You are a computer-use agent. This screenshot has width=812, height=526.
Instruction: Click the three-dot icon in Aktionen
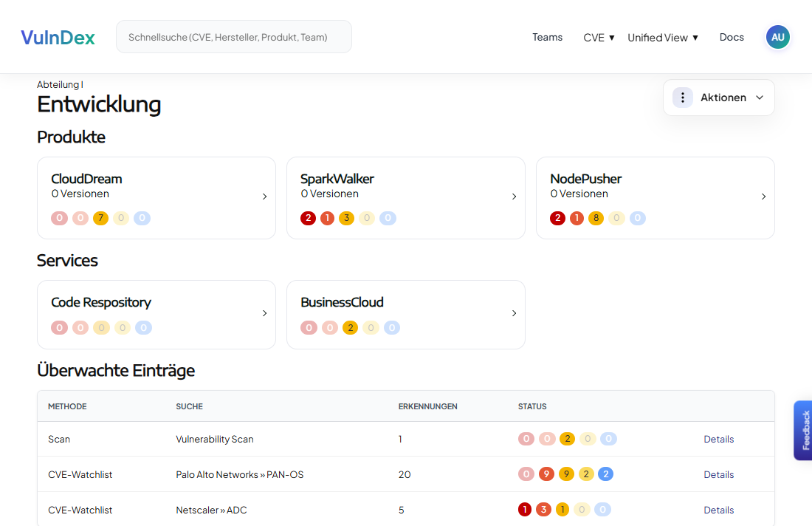(x=683, y=98)
